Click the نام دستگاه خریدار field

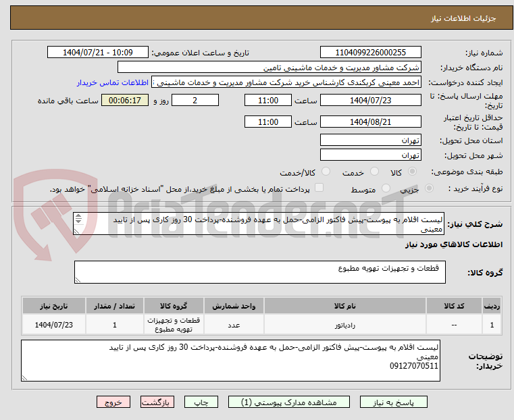click(x=269, y=68)
